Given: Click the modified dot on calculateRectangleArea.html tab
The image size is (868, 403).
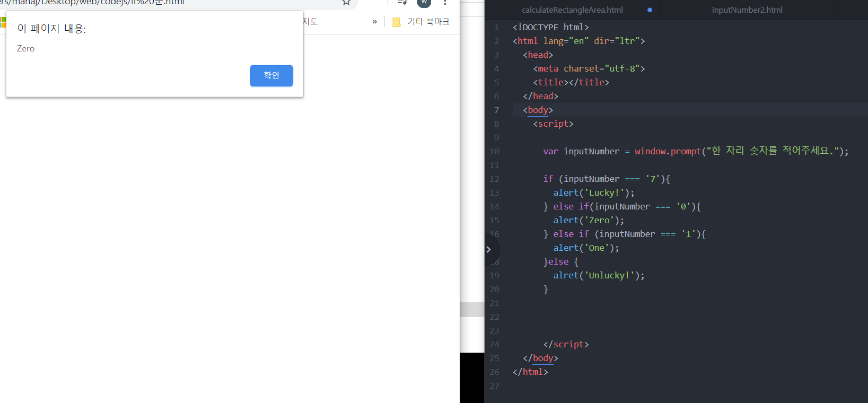Looking at the screenshot, I should click(x=650, y=10).
